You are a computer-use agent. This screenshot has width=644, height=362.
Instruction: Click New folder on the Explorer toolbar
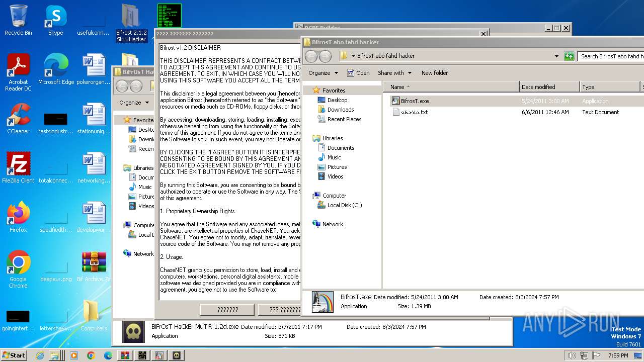[435, 73]
